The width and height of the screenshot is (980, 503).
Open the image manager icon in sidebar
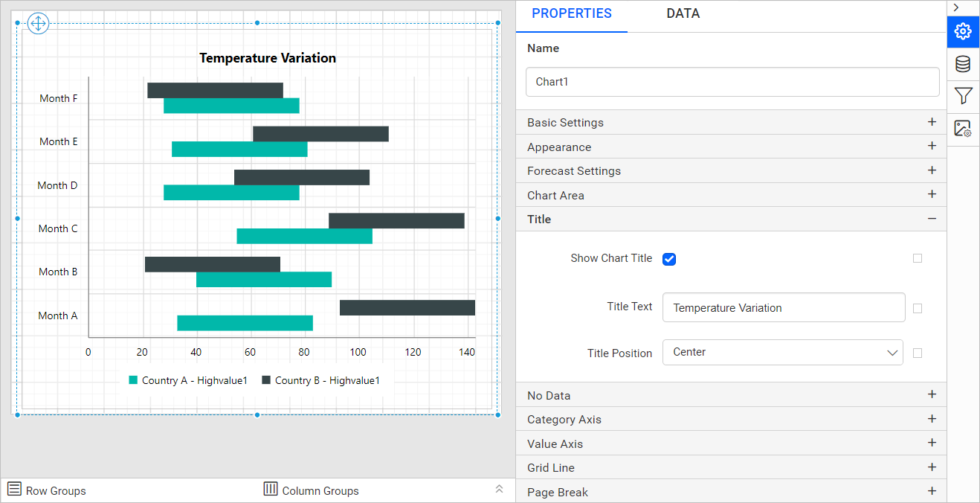pyautogui.click(x=963, y=129)
